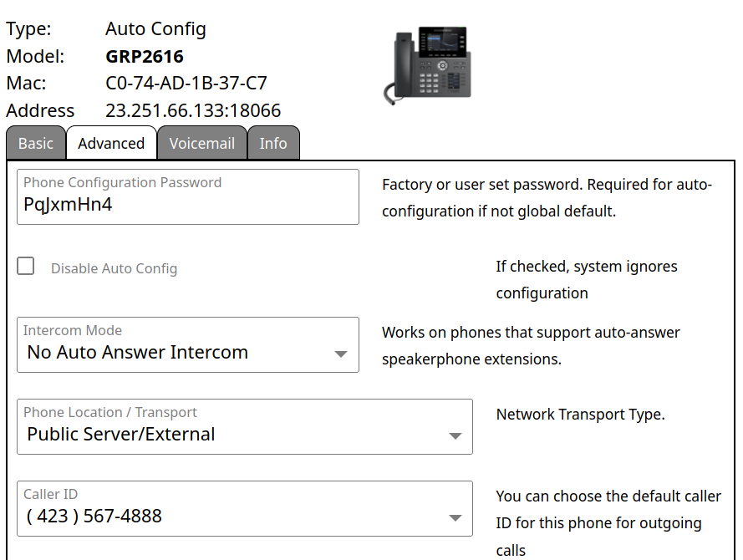Click the default caller ID description text
The image size is (743, 560).
click(608, 522)
